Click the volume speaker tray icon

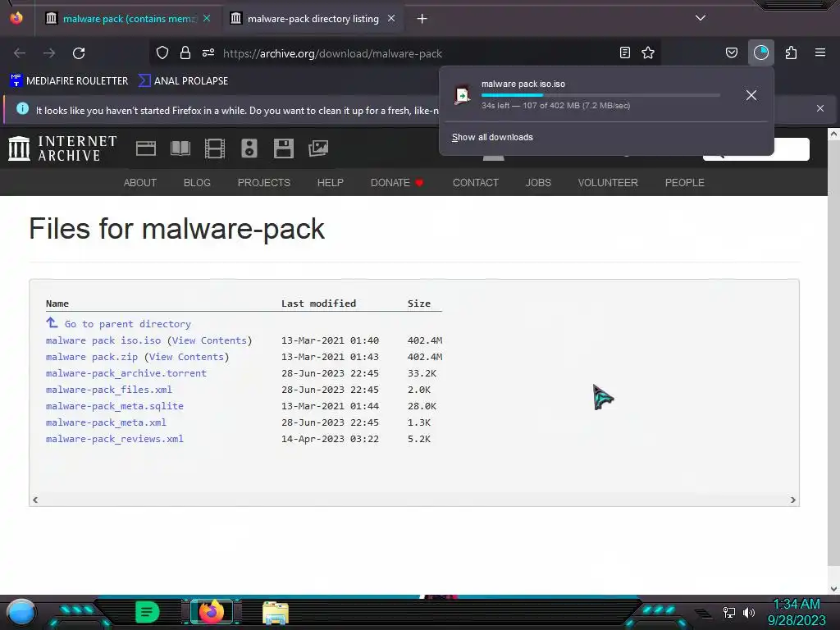[748, 612]
